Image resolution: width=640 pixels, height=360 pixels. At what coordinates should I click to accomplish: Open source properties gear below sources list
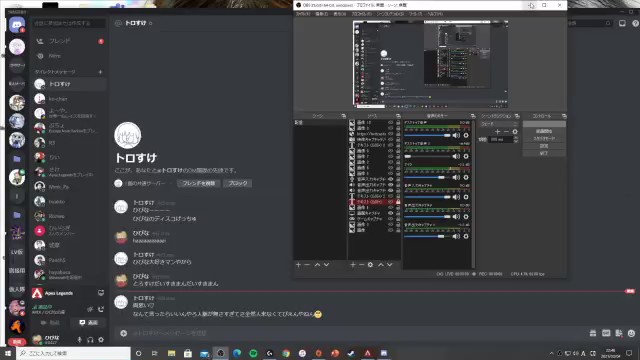[x=370, y=265]
